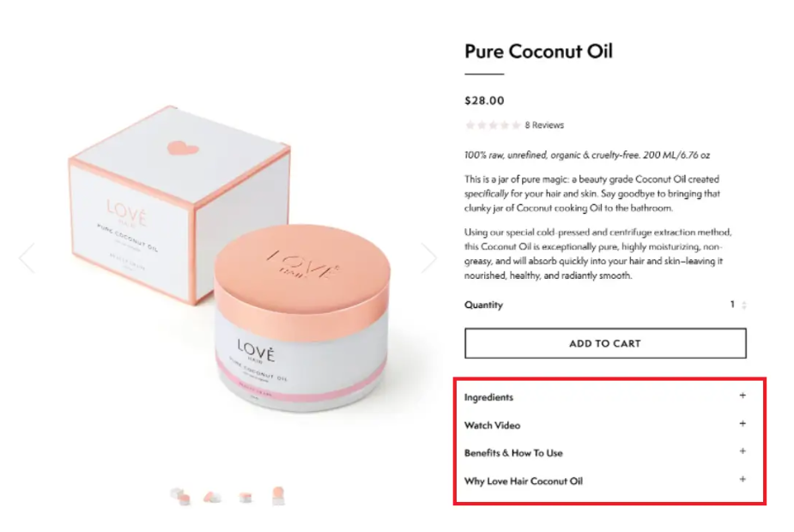This screenshot has height=532, width=794.
Task: Click the plus icon beside Ingredients
Action: 742,396
